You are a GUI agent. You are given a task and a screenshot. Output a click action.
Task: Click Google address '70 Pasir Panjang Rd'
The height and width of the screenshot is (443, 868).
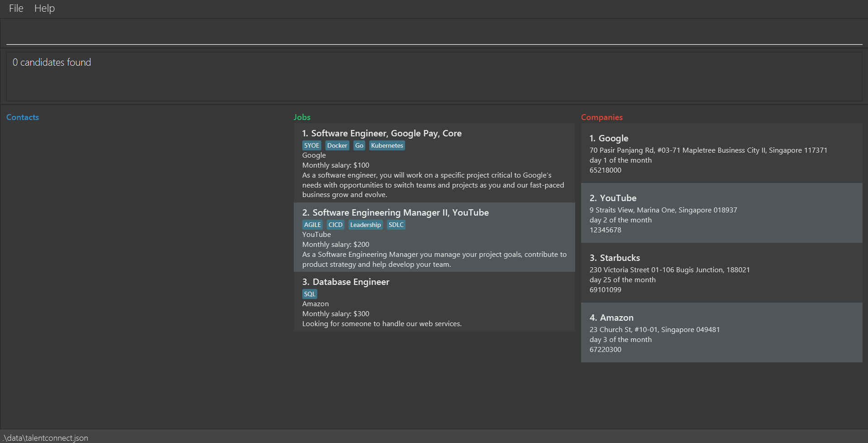tap(708, 150)
